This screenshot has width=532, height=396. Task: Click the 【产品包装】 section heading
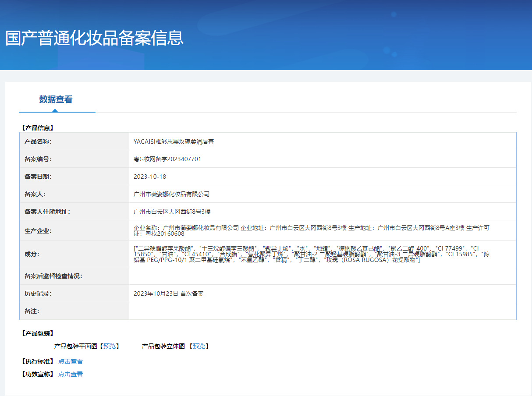click(37, 333)
